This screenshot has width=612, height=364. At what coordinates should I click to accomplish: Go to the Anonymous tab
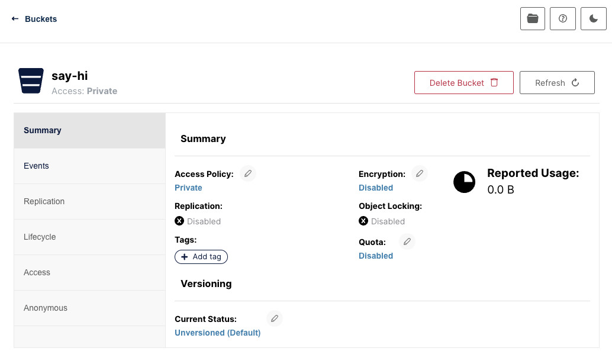(89, 308)
